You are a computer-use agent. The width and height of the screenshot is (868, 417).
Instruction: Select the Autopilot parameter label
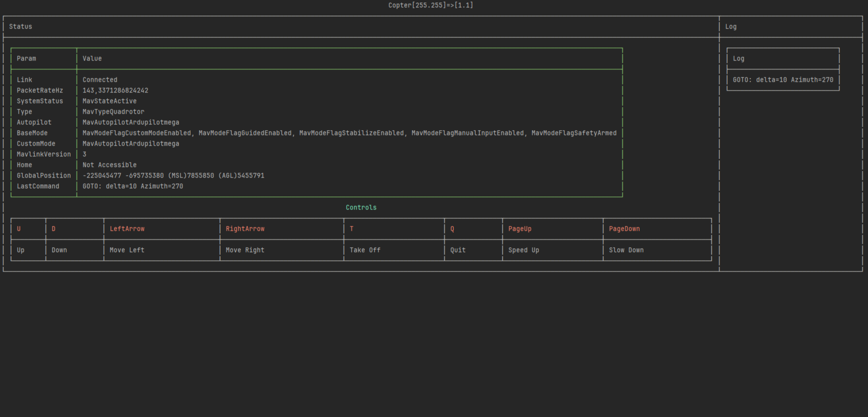34,122
